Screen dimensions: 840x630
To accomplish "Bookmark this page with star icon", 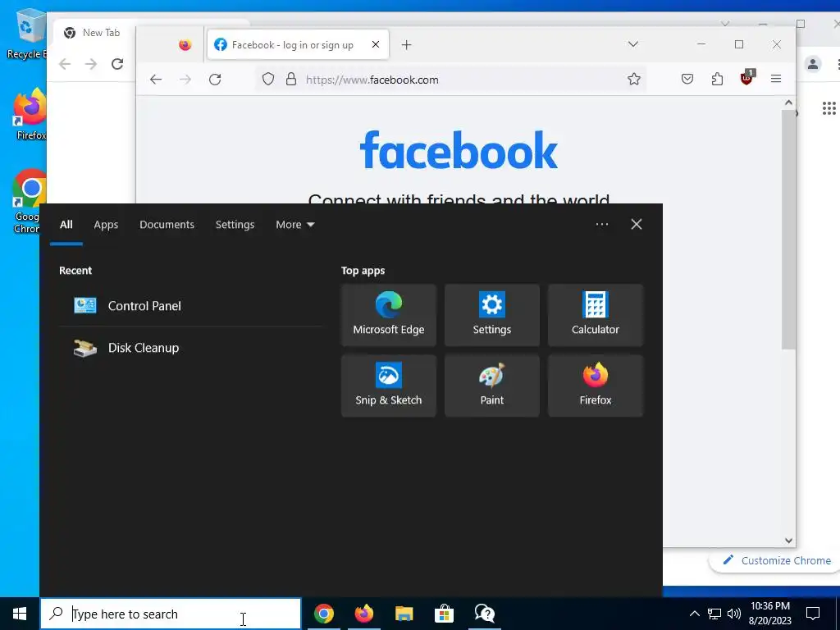I will pos(634,80).
